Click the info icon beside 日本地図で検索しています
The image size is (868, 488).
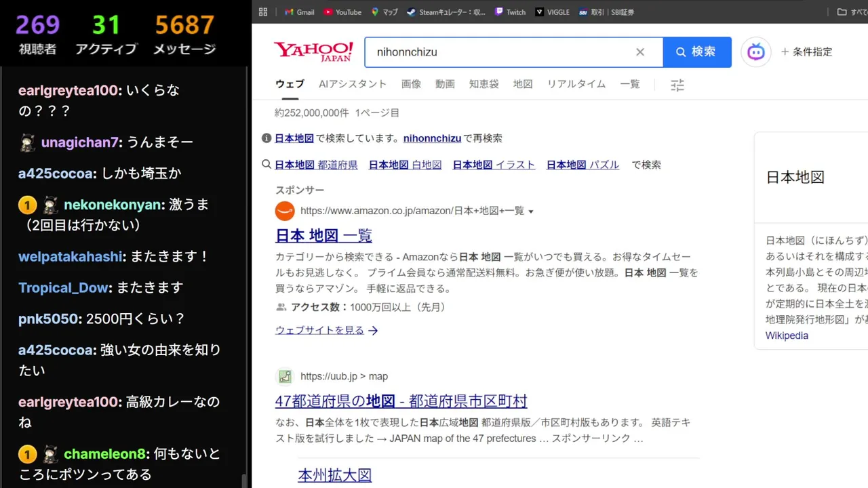pos(267,138)
